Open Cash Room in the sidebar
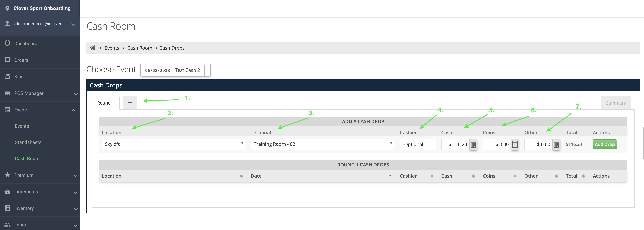This screenshot has height=230, width=644. pos(27,159)
